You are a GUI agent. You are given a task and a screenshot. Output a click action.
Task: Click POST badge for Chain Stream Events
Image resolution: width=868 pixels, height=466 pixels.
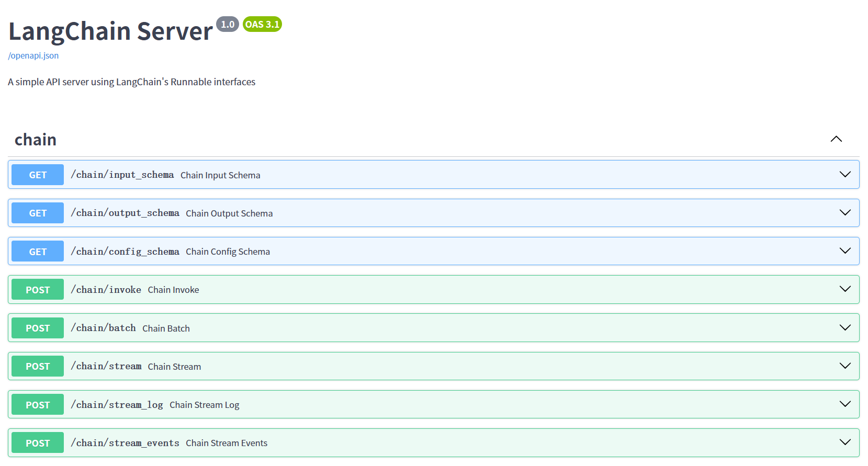coord(38,442)
